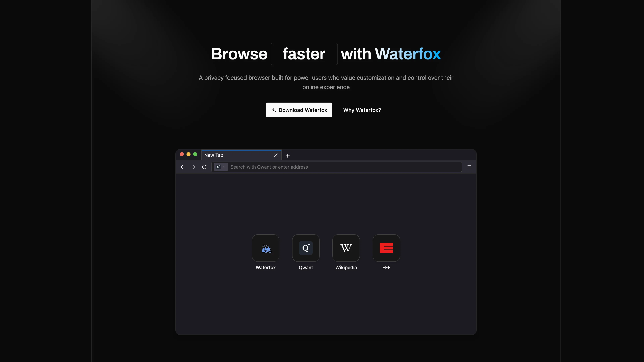Reload page using the refresh icon
The image size is (644, 362).
[x=204, y=167]
